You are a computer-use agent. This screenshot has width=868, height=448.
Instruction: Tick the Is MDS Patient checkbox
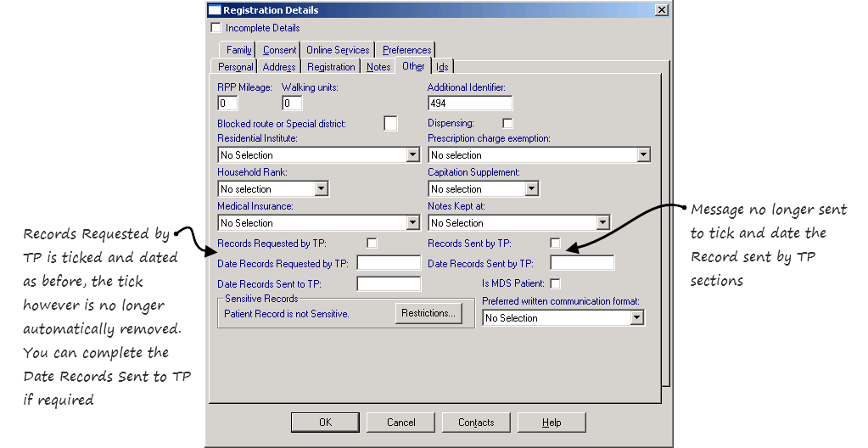pyautogui.click(x=556, y=283)
